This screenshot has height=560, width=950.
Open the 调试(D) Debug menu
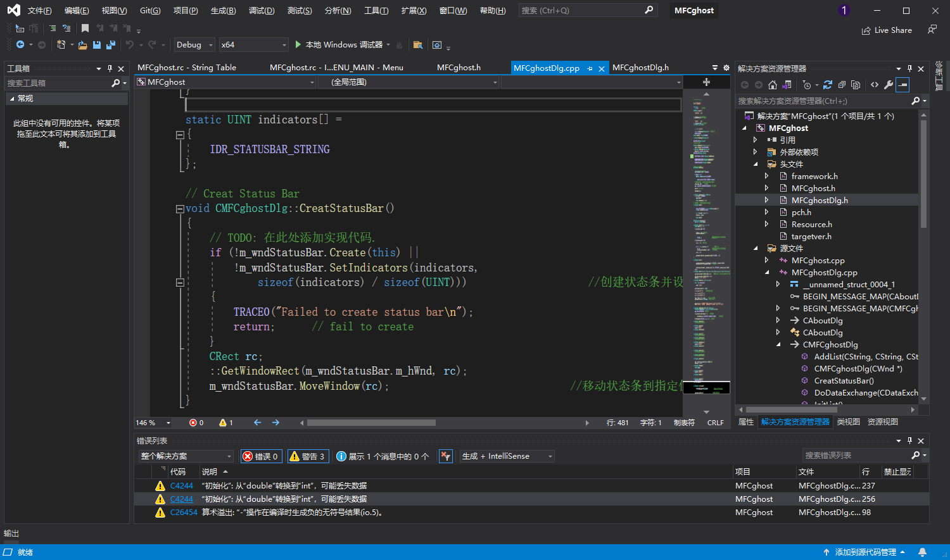[x=262, y=11]
